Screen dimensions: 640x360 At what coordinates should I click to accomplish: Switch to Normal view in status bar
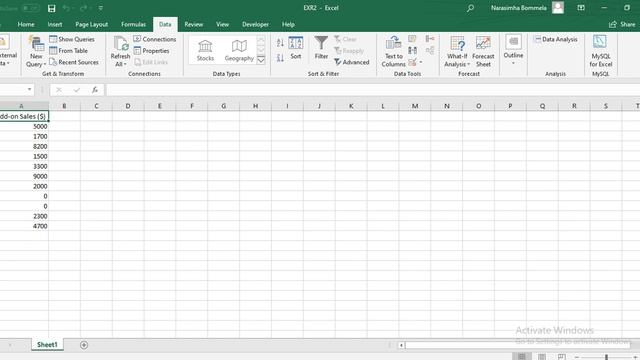pyautogui.click(x=522, y=357)
